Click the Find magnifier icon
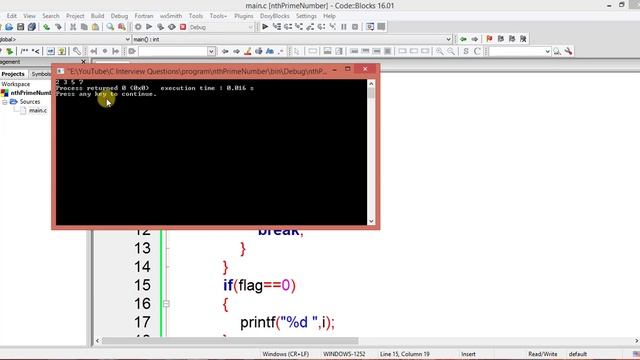Screen dimensions: 640x360 click(x=110, y=27)
